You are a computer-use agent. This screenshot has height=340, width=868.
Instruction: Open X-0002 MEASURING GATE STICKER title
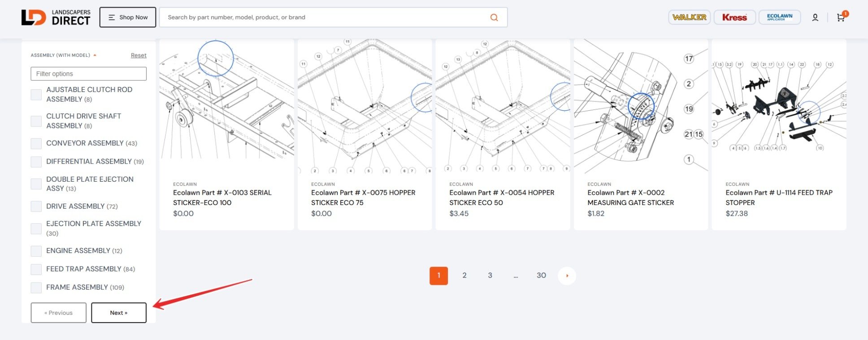coord(631,197)
